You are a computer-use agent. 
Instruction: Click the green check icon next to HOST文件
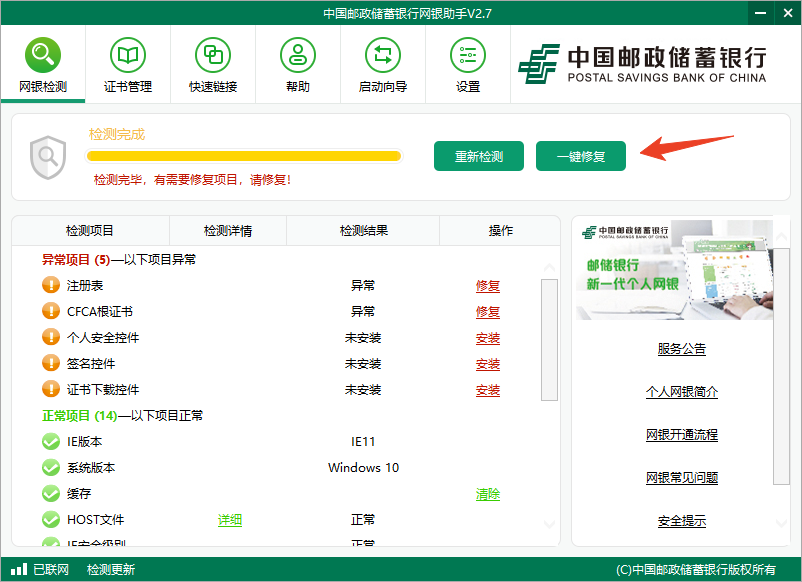[x=51, y=520]
